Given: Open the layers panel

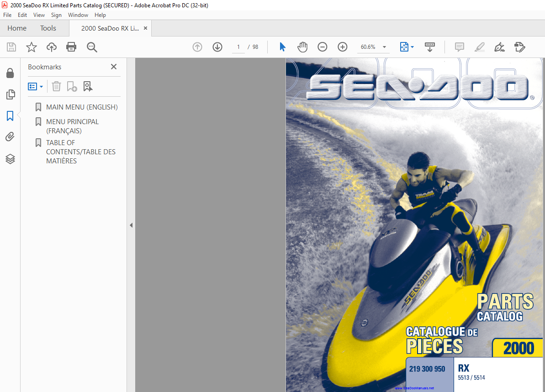Looking at the screenshot, I should point(10,159).
